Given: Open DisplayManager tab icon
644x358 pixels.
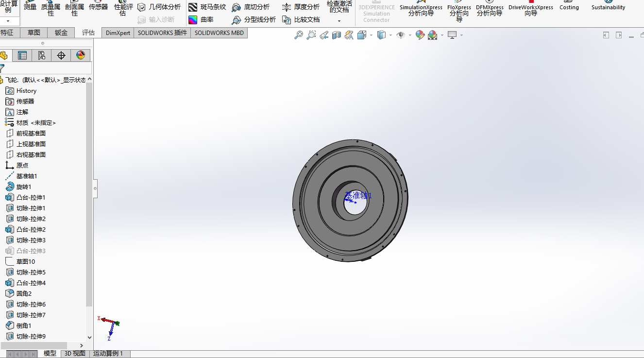Looking at the screenshot, I should coord(81,55).
